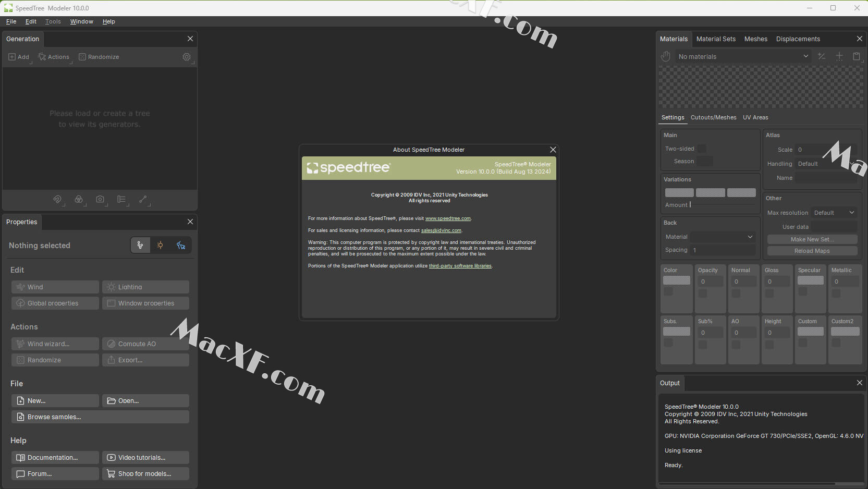868x489 pixels.
Task: Open the Window menu
Action: click(81, 21)
